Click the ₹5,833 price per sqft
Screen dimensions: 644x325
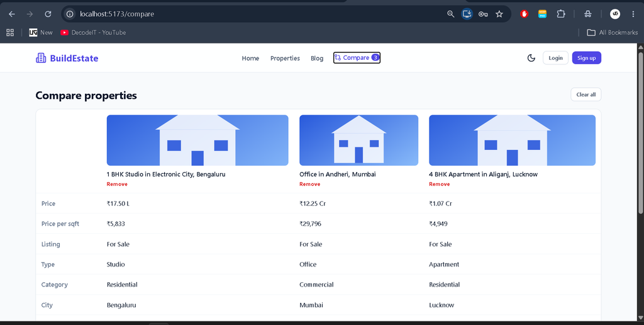pos(116,224)
